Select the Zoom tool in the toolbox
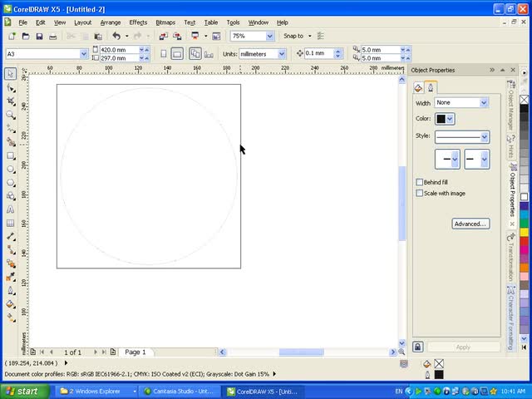 pos(11,114)
